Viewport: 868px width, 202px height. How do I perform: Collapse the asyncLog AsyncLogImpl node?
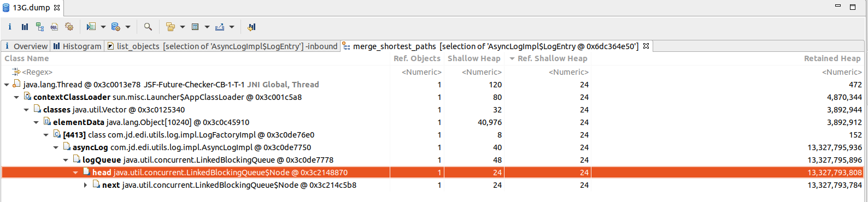(x=56, y=147)
